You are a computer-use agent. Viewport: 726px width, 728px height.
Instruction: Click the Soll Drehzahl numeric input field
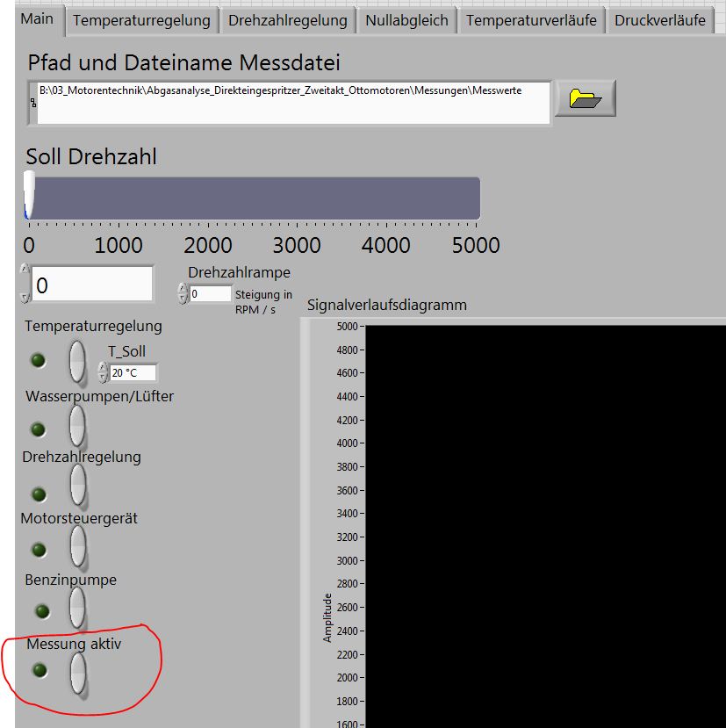coord(92,285)
